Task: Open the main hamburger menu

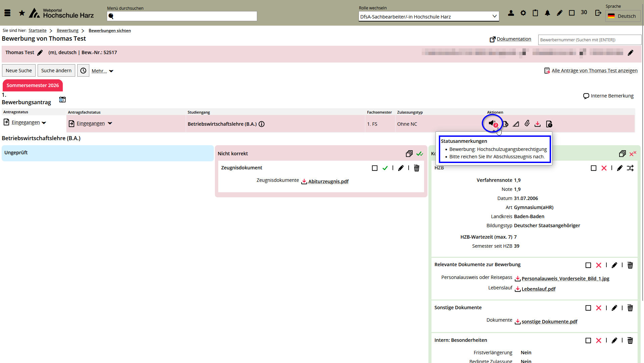Action: [x=7, y=13]
